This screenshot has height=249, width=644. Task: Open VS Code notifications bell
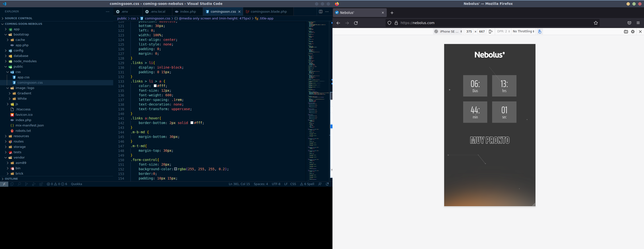(x=327, y=184)
